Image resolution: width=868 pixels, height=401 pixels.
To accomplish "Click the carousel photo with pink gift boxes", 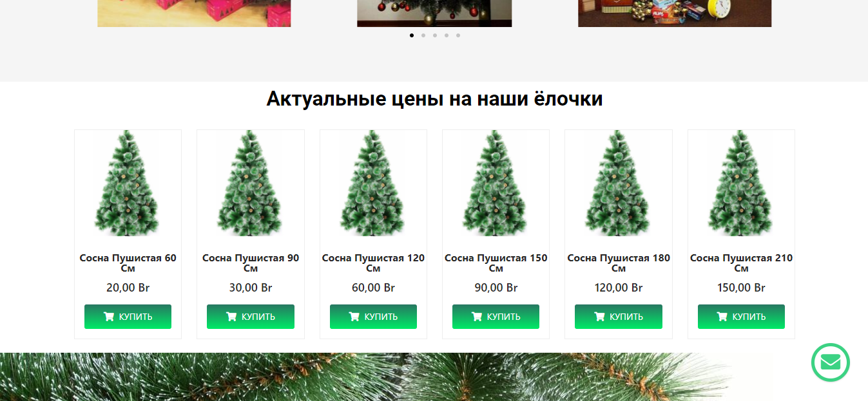I will (x=194, y=13).
